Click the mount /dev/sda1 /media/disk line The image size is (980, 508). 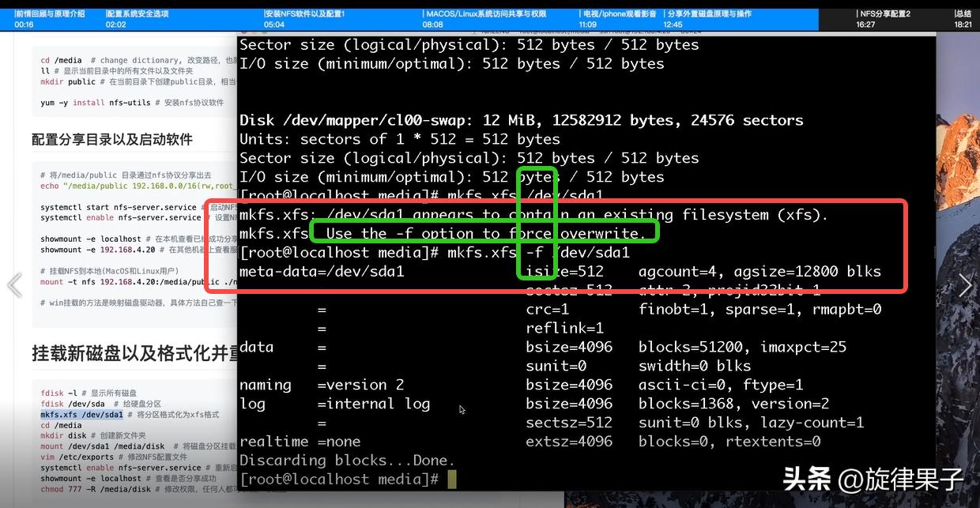138,446
